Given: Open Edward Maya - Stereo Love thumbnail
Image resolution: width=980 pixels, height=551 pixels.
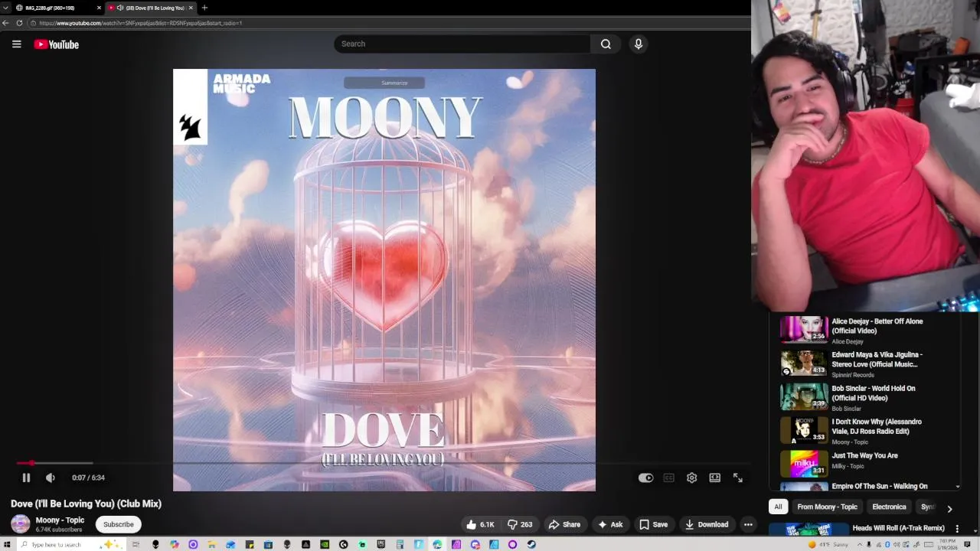Looking at the screenshot, I should [804, 364].
